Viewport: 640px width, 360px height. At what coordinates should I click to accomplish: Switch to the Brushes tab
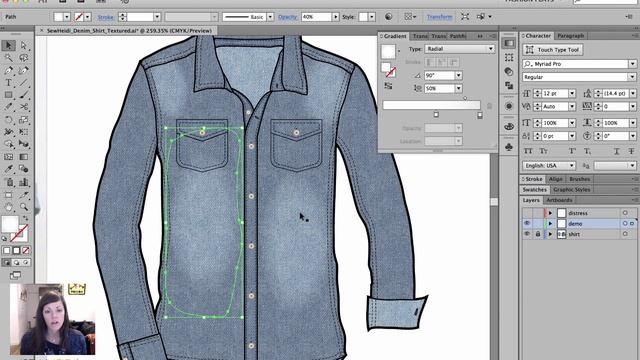click(x=580, y=179)
